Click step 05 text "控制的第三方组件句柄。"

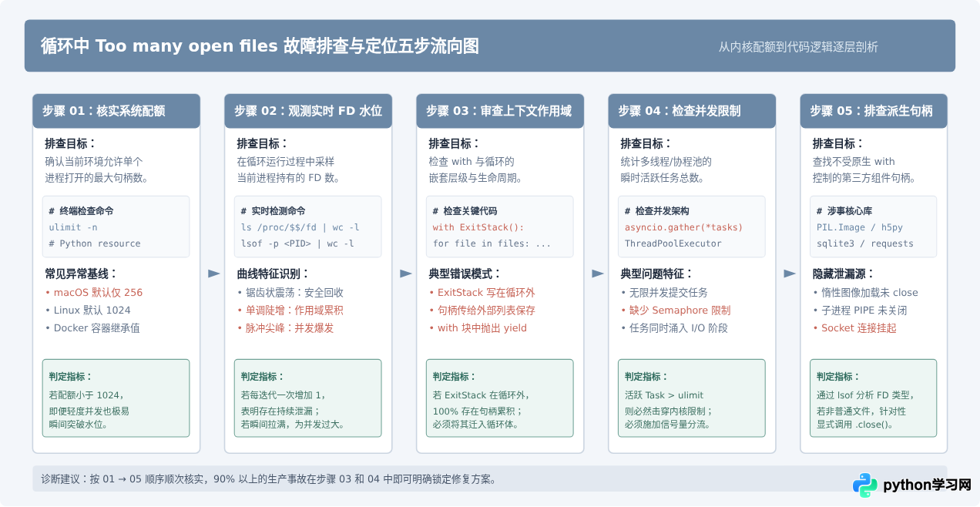tap(864, 178)
